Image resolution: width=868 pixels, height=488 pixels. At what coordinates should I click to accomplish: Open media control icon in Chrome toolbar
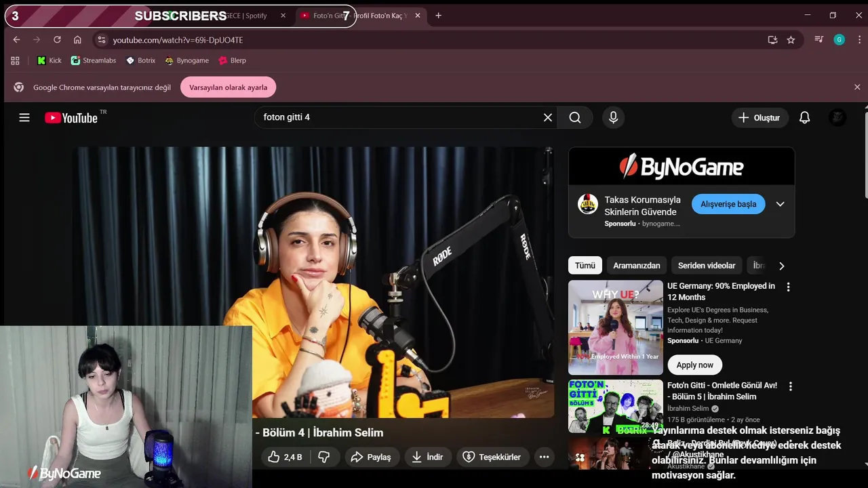(819, 40)
